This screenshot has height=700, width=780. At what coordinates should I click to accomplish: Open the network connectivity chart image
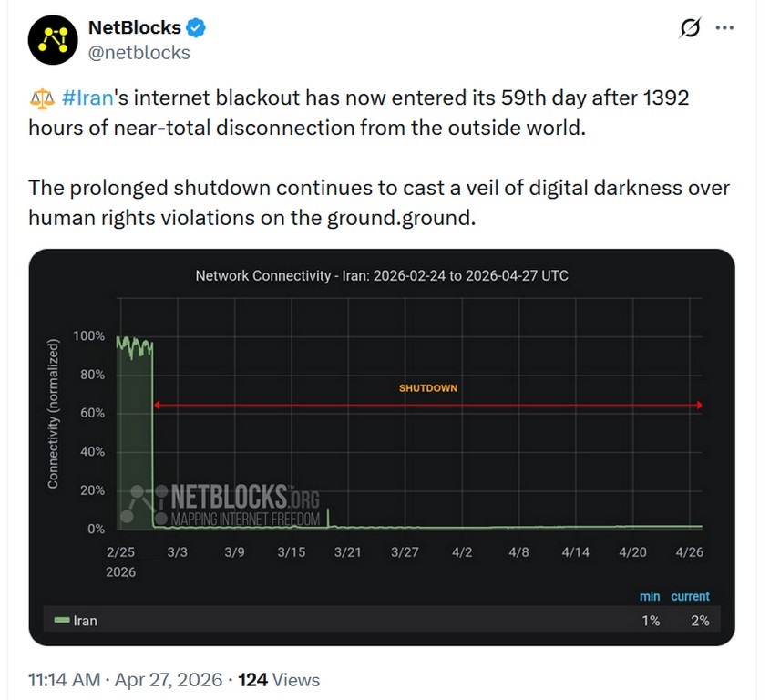click(x=381, y=447)
